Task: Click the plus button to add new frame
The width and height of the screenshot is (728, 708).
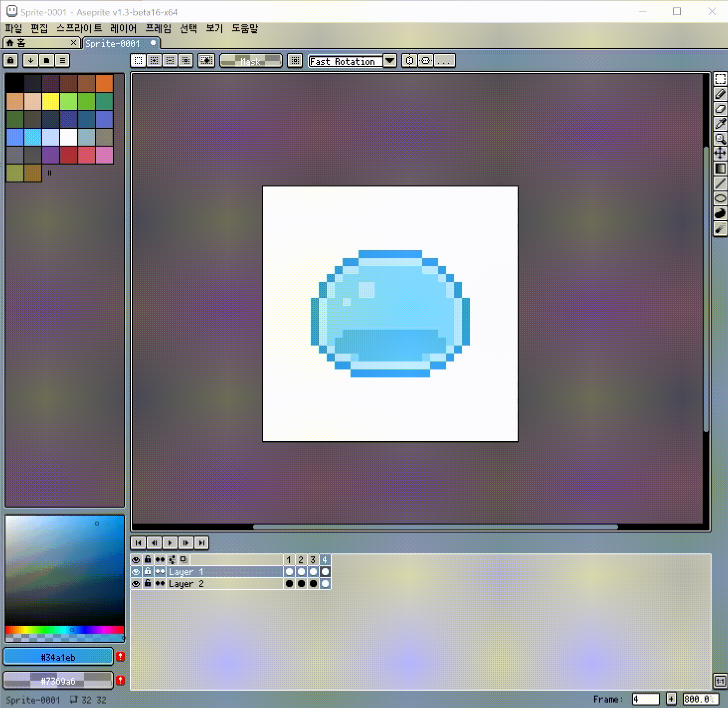Action: (671, 699)
